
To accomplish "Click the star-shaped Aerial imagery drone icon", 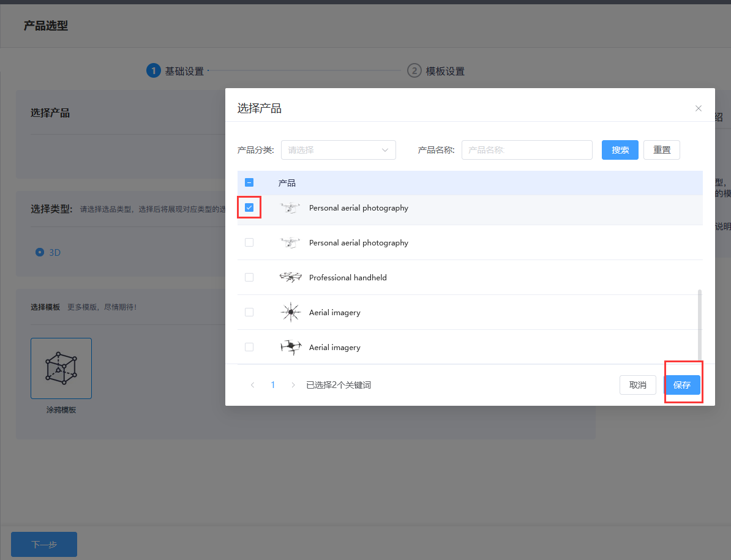I will [290, 313].
